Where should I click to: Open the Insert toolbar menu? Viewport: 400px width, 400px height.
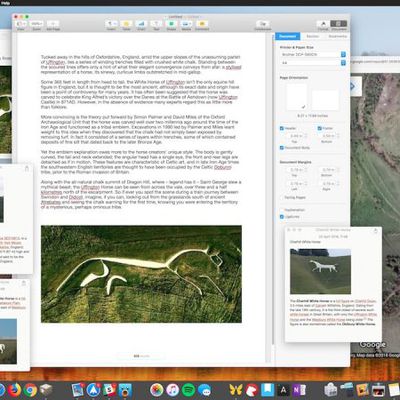click(x=111, y=24)
